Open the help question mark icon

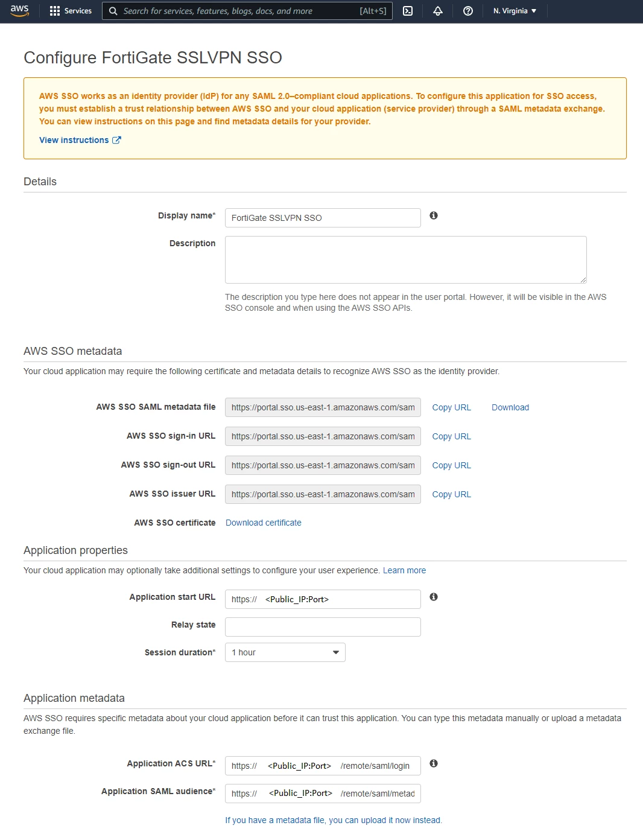[468, 11]
